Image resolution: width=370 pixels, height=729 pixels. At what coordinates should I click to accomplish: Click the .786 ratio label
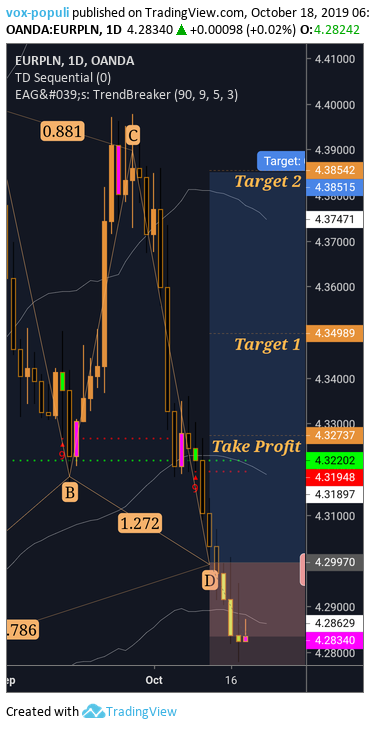(22, 630)
